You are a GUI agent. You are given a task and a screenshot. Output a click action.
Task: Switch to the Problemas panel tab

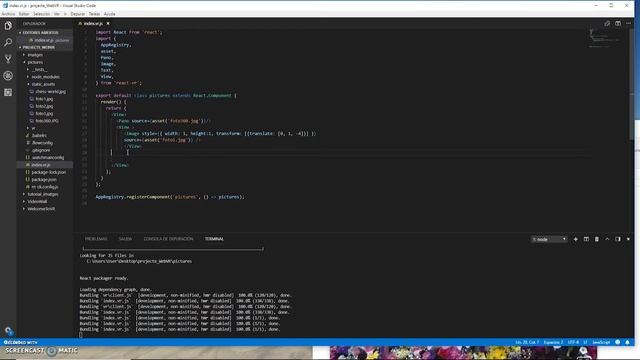click(96, 239)
